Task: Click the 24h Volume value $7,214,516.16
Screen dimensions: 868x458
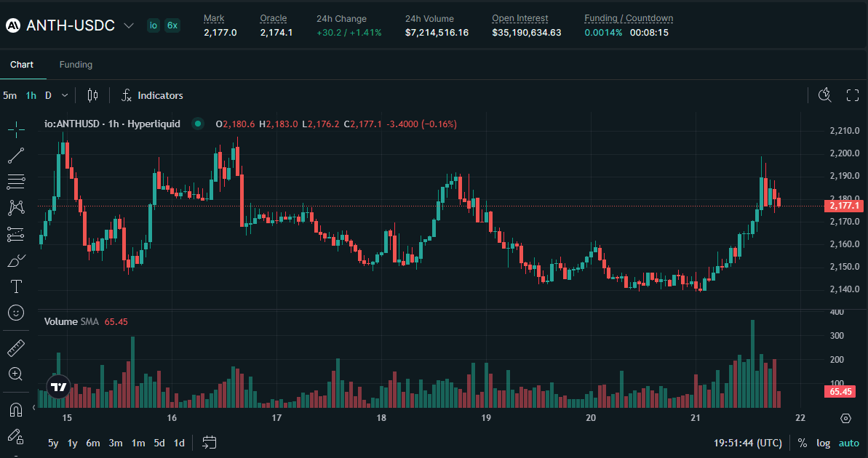Action: point(437,33)
